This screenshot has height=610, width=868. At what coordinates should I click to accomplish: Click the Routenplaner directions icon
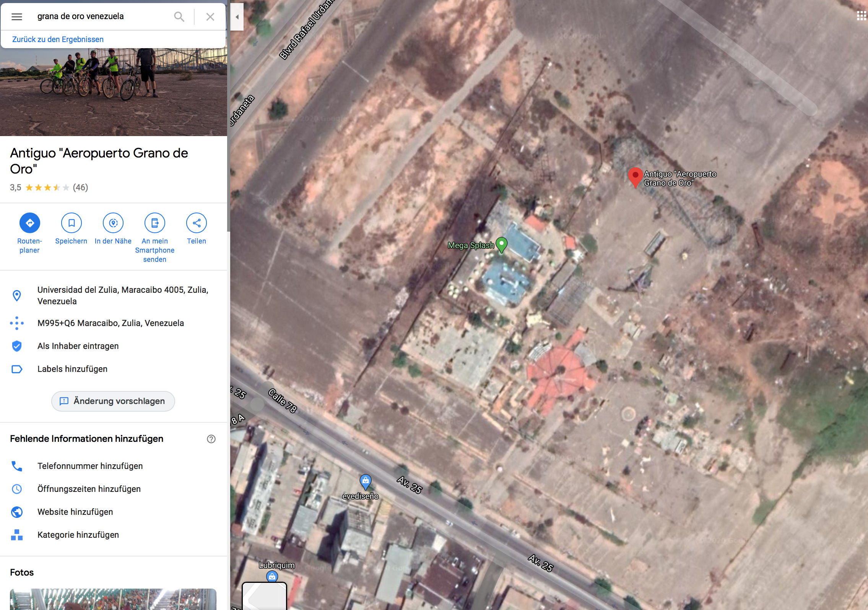point(30,223)
